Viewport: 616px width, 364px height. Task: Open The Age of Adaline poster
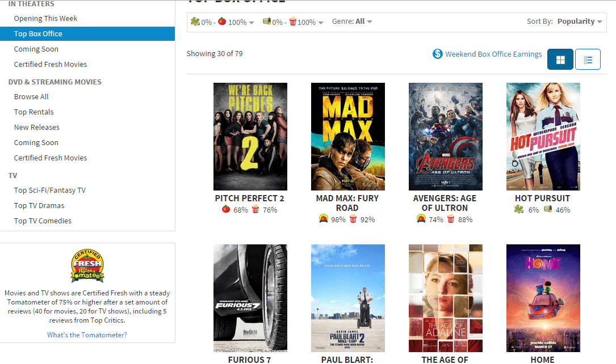[446, 298]
